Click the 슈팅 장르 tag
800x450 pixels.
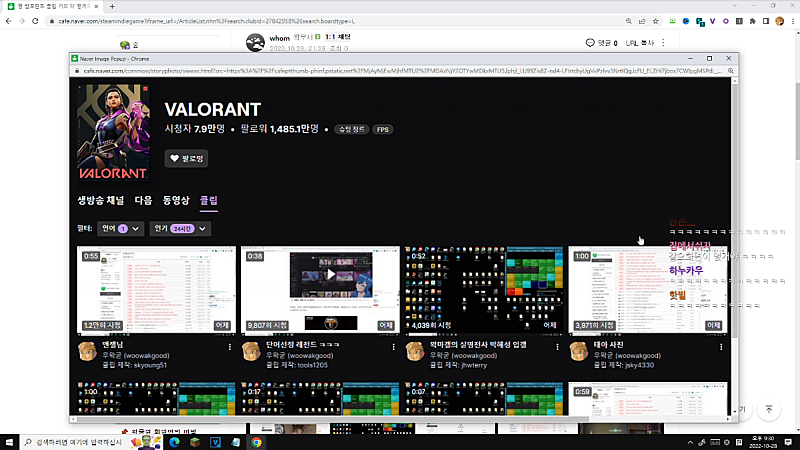(x=351, y=130)
